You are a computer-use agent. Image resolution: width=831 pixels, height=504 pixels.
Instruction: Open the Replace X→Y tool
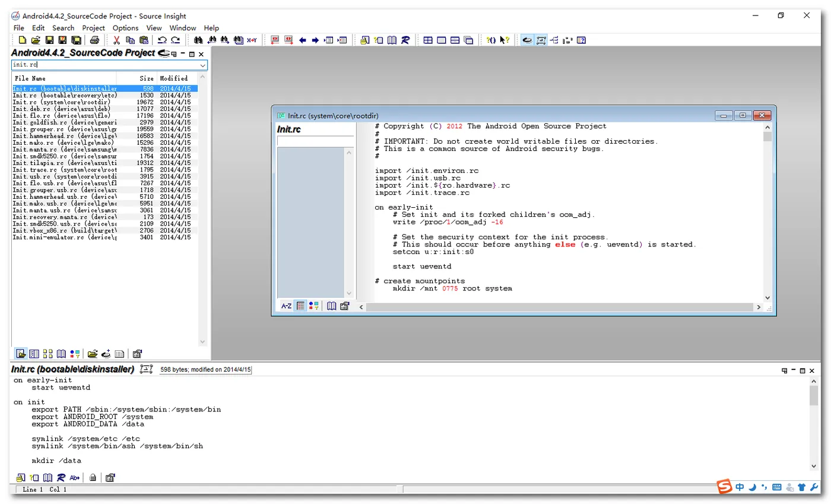coord(252,40)
